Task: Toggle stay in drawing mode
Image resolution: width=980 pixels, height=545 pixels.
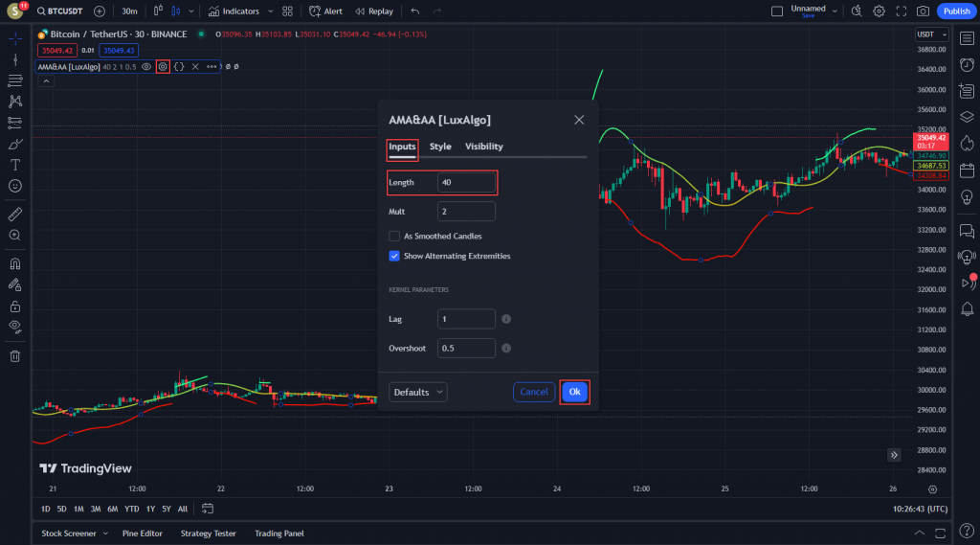Action: [15, 284]
